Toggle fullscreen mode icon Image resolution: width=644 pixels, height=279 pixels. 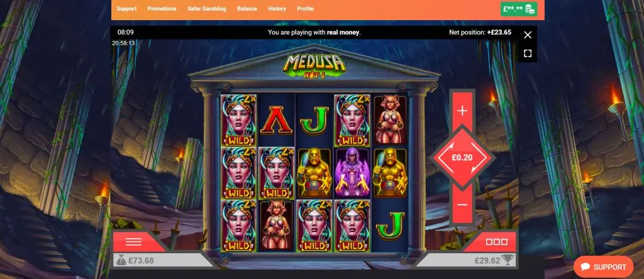pos(528,54)
